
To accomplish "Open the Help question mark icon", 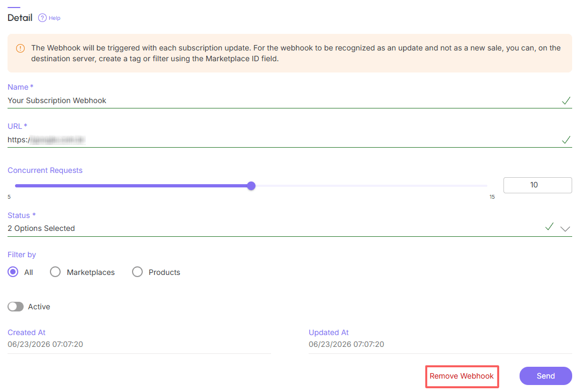I will coord(42,18).
